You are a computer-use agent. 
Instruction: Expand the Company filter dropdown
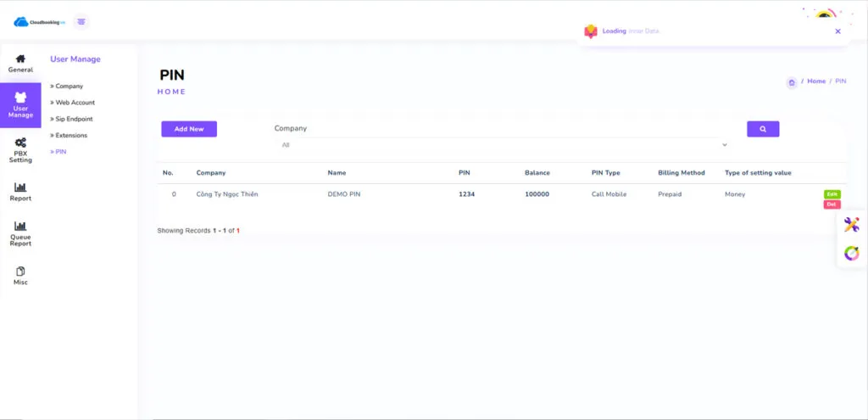coord(504,145)
